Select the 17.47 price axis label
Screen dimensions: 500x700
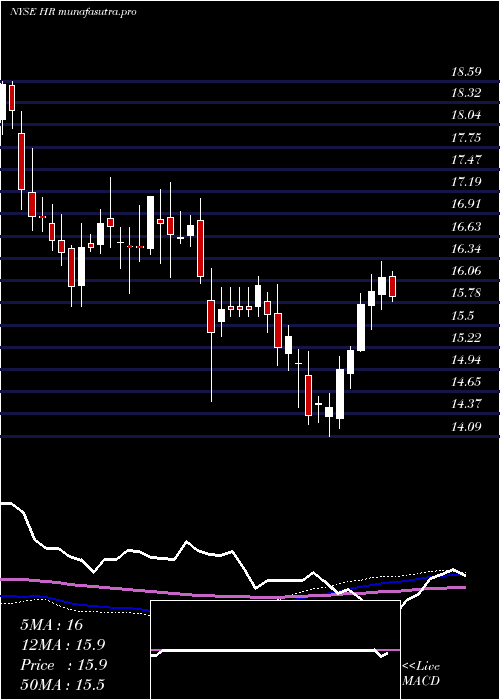(467, 160)
